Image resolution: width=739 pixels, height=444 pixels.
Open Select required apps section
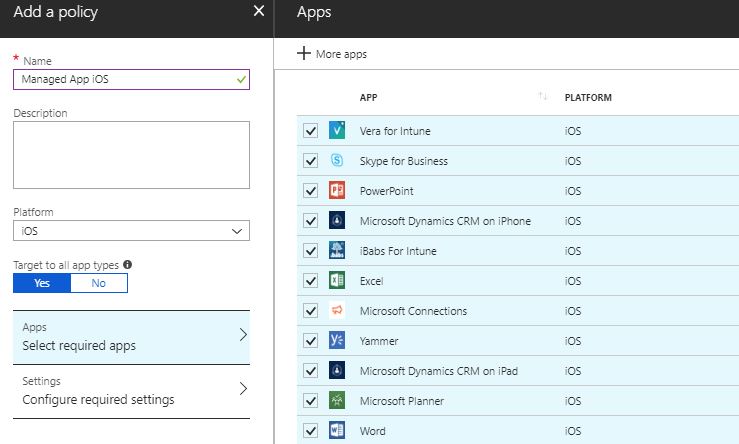(131, 337)
